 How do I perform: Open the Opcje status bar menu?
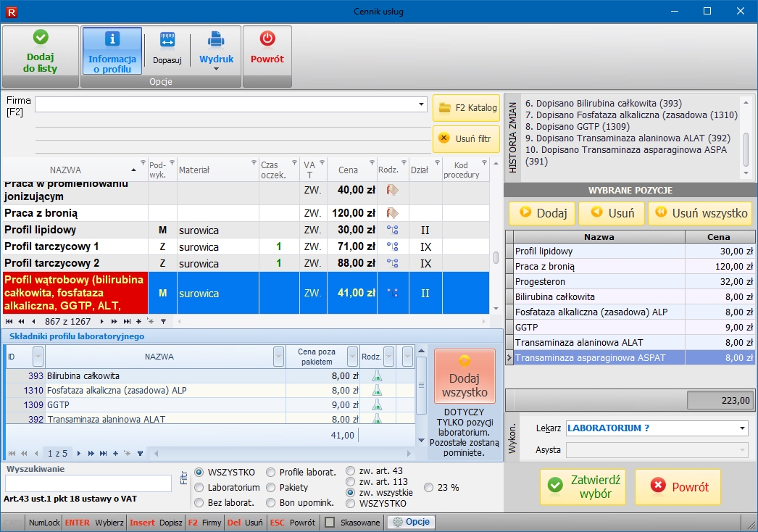click(411, 522)
